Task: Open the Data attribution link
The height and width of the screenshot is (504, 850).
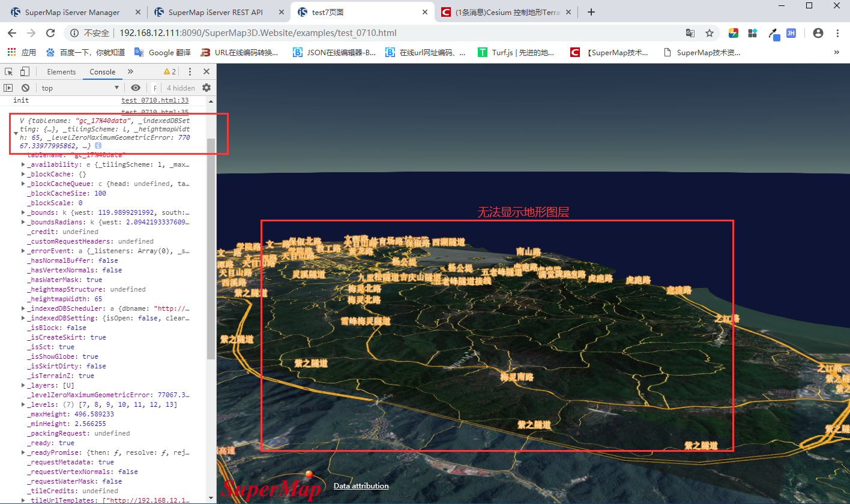Action: [361, 486]
